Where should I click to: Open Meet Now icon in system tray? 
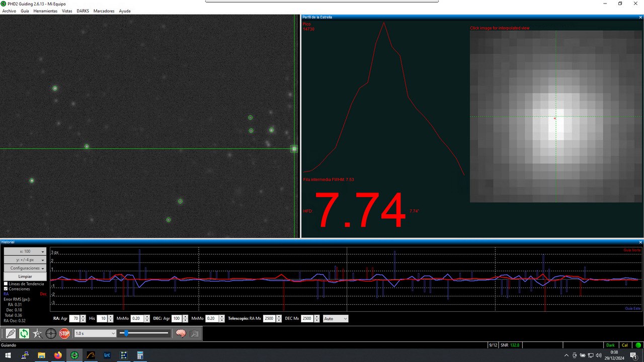tap(575, 355)
